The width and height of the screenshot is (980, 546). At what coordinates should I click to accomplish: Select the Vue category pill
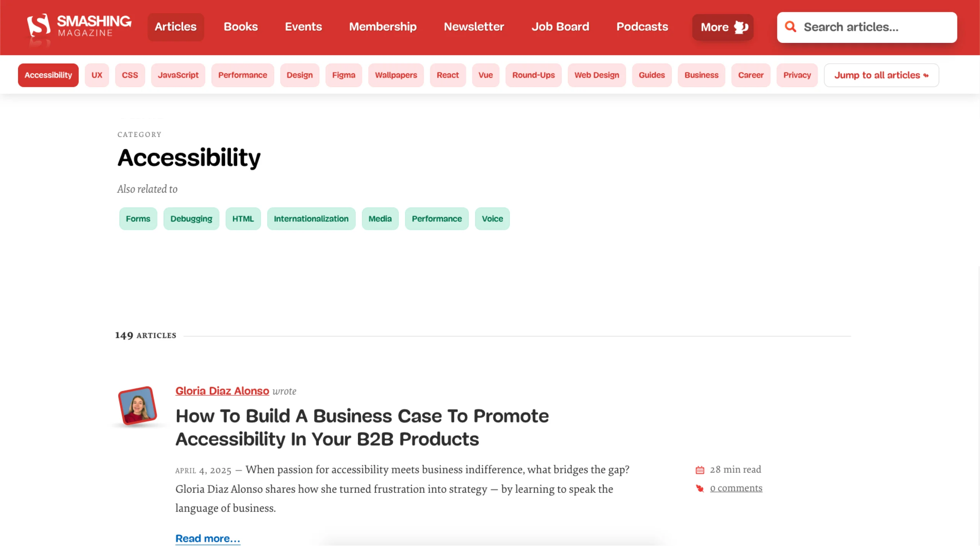[485, 75]
